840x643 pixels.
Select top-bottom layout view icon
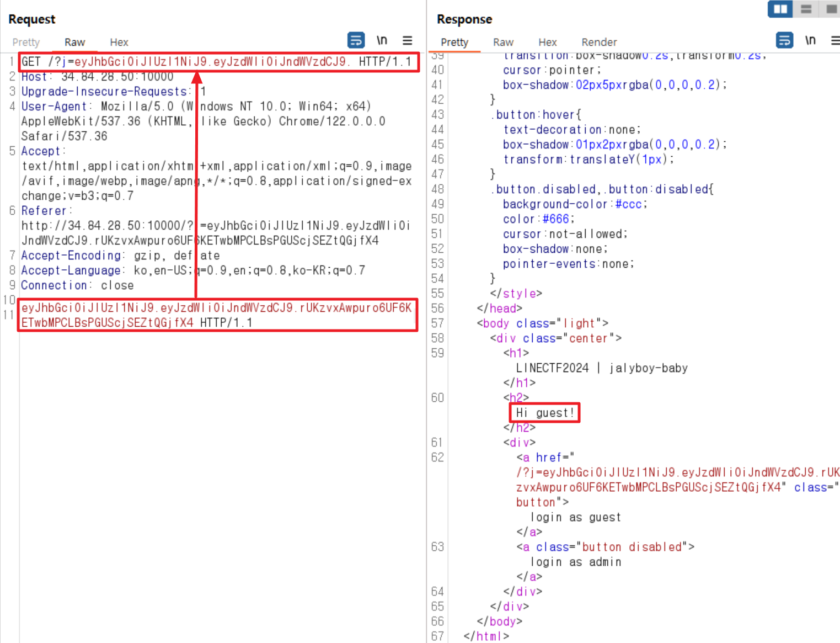[806, 9]
